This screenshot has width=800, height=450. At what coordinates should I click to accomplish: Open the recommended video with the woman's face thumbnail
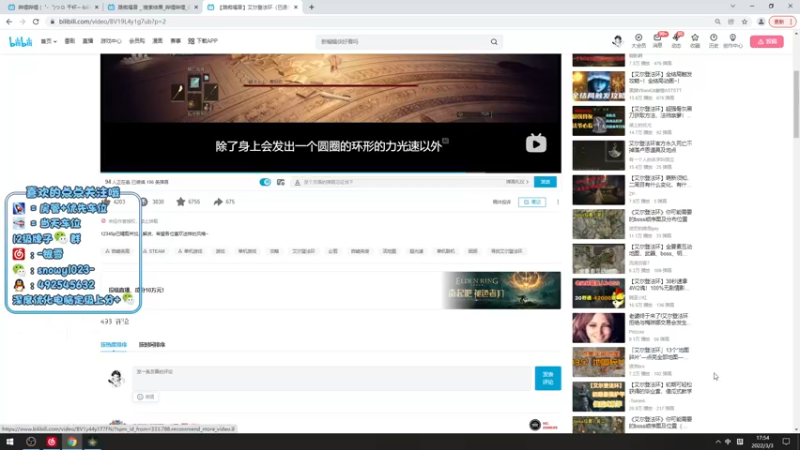598,328
